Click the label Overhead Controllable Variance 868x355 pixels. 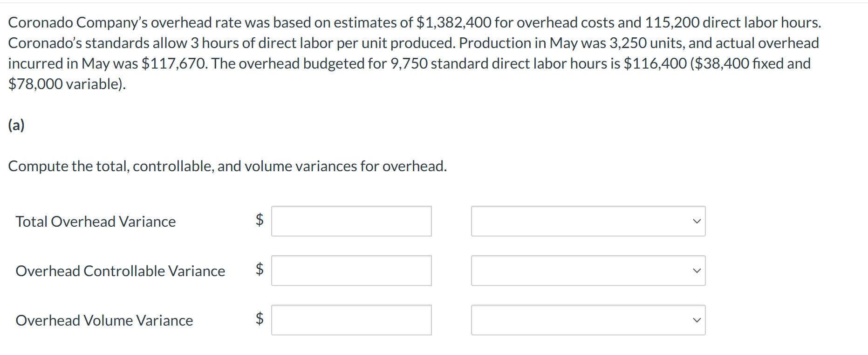click(x=121, y=271)
